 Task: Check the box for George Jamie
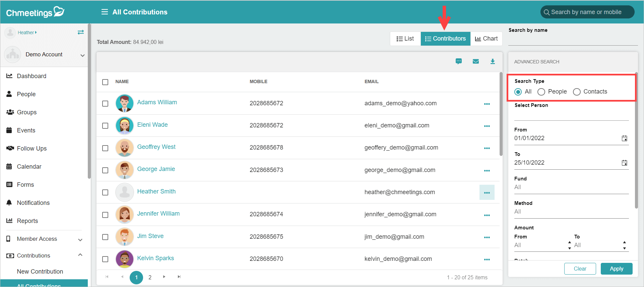click(x=105, y=170)
